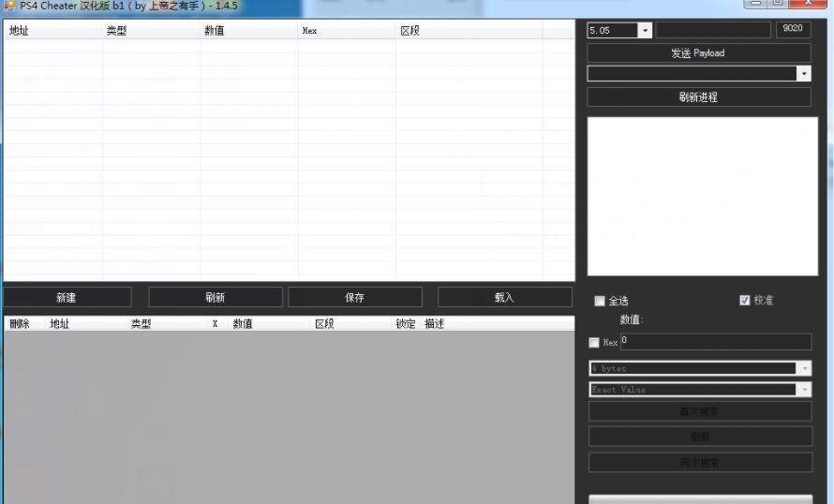Click Hex column header in upper results table
This screenshot has height=504, width=834.
(347, 31)
